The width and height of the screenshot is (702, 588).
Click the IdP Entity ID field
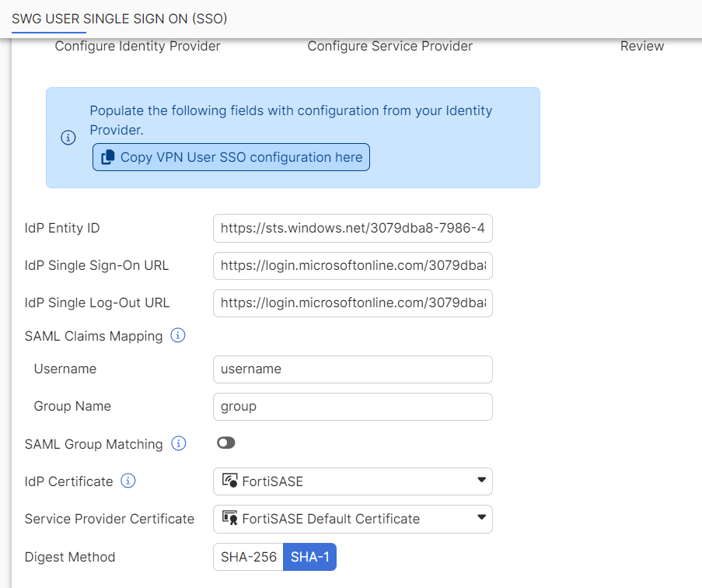point(352,229)
